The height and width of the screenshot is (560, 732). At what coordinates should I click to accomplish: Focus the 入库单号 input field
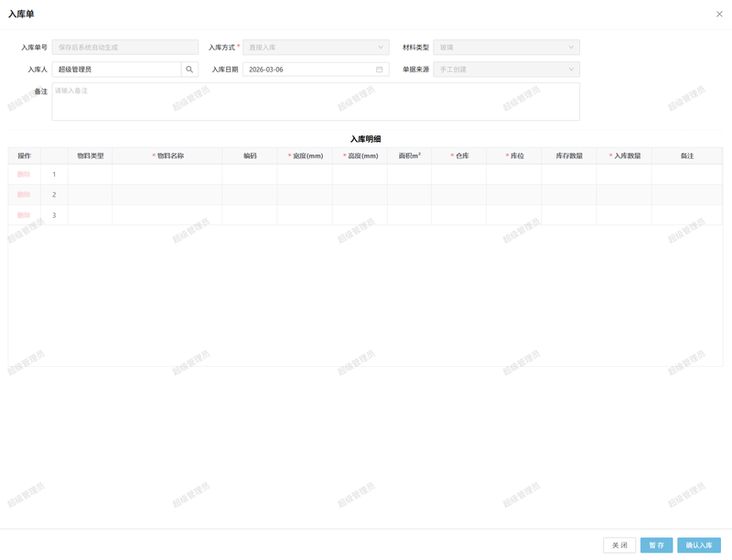[x=125, y=48]
